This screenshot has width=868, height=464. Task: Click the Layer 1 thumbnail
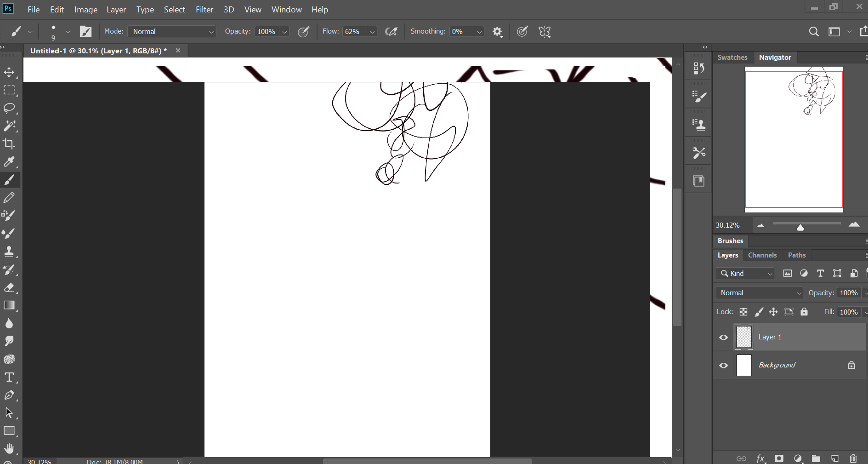point(743,337)
